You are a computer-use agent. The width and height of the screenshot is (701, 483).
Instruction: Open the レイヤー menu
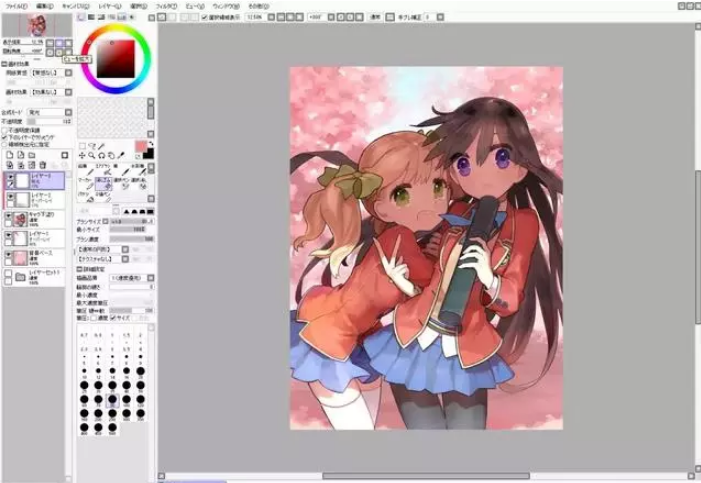[x=110, y=6]
